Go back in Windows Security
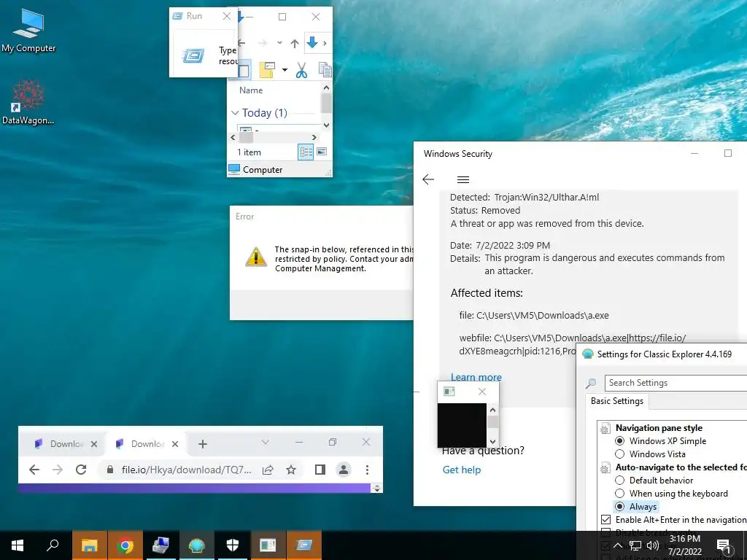 pyautogui.click(x=428, y=179)
